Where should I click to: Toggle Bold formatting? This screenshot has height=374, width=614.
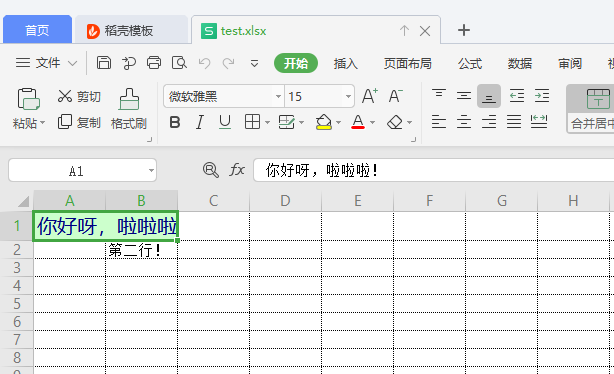coord(175,123)
